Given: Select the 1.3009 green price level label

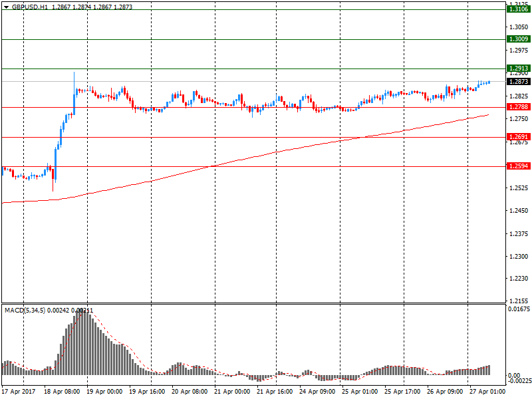Looking at the screenshot, I should tap(519, 39).
